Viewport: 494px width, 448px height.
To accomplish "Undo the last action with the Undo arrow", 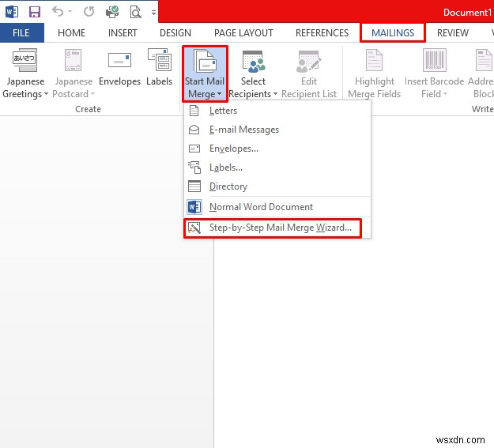I will (x=58, y=12).
